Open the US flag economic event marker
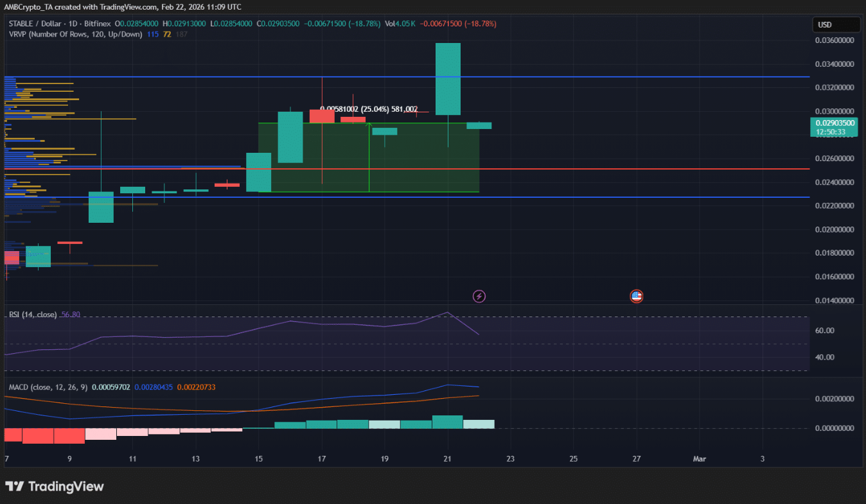The width and height of the screenshot is (866, 504). click(636, 296)
